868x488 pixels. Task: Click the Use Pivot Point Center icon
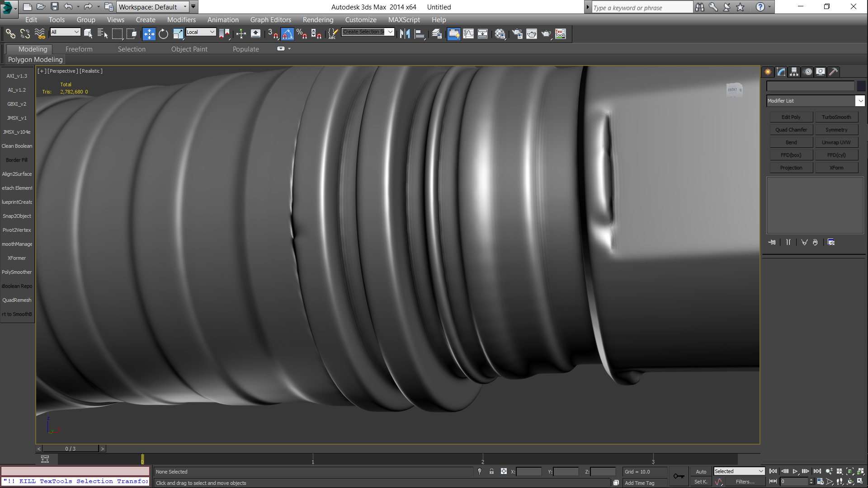(224, 34)
